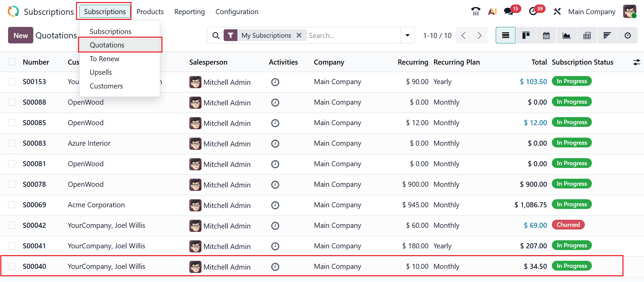This screenshot has width=644, height=282.
Task: Expand the search filter options dropdown
Action: [x=407, y=35]
